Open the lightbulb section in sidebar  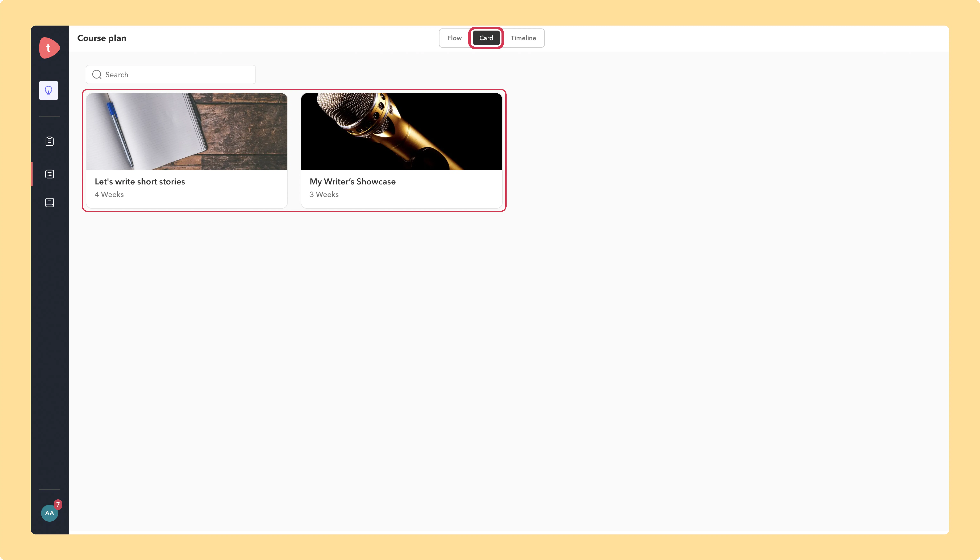click(48, 90)
